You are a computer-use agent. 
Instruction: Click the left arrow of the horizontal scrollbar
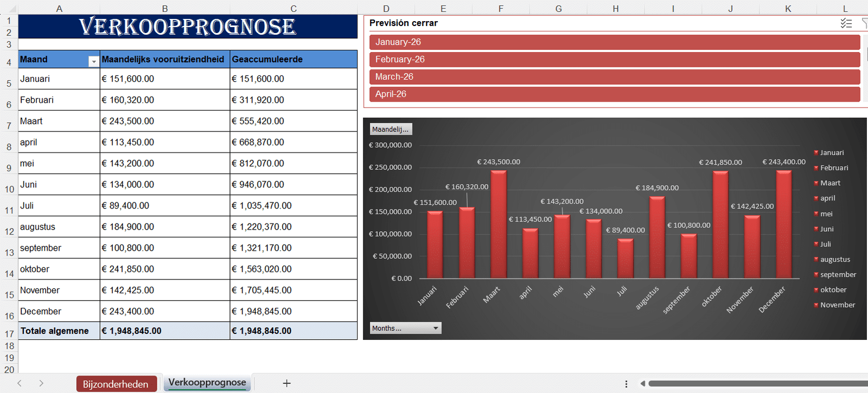[x=642, y=384]
